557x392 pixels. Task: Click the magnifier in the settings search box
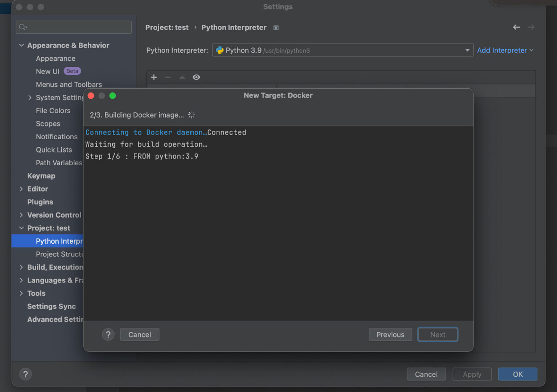pyautogui.click(x=22, y=27)
